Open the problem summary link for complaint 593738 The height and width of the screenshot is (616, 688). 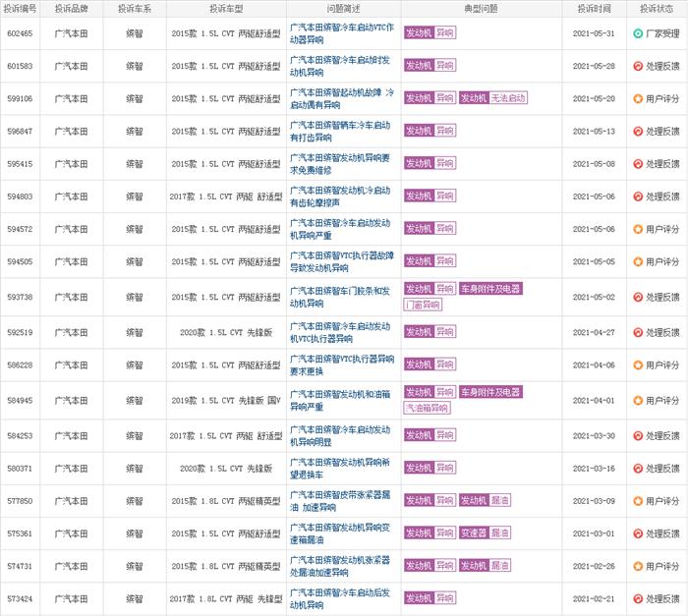click(x=340, y=297)
